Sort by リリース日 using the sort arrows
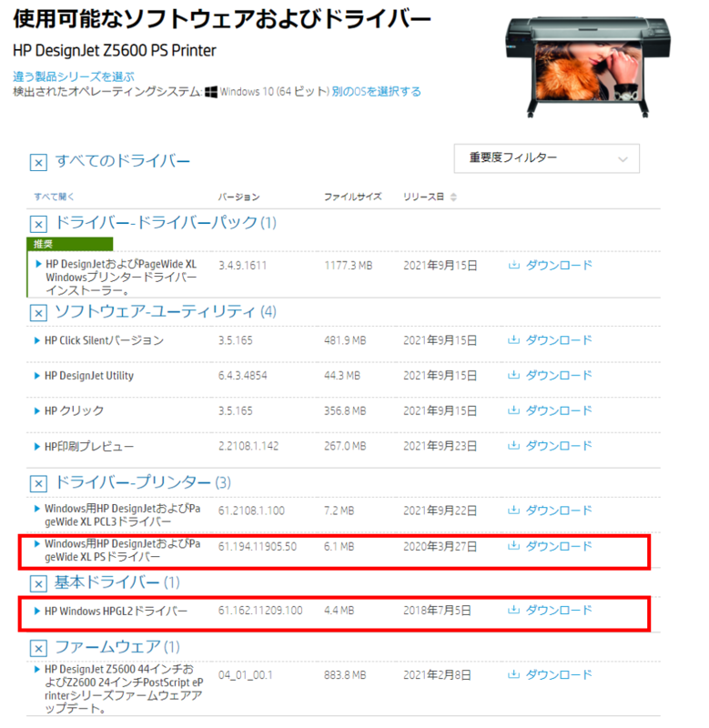 click(453, 197)
